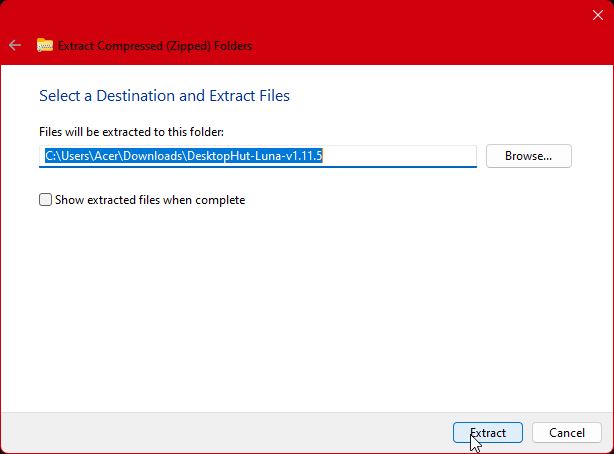
Task: Place cursor on 'Downloads' in the path
Action: (151, 156)
